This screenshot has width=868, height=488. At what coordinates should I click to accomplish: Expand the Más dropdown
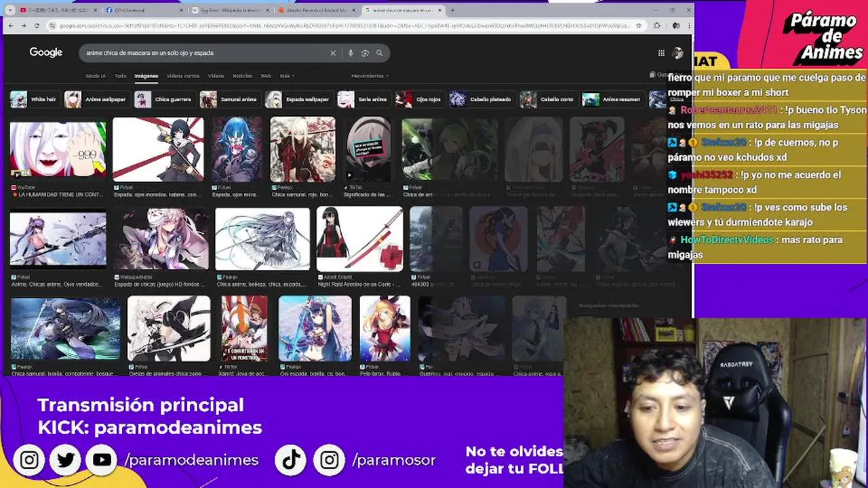288,76
